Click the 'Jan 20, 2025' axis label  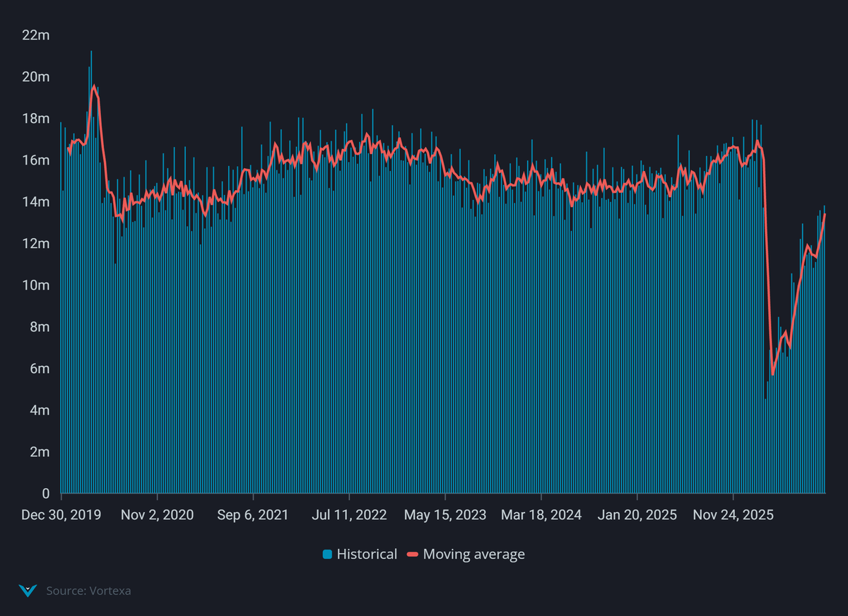(637, 515)
